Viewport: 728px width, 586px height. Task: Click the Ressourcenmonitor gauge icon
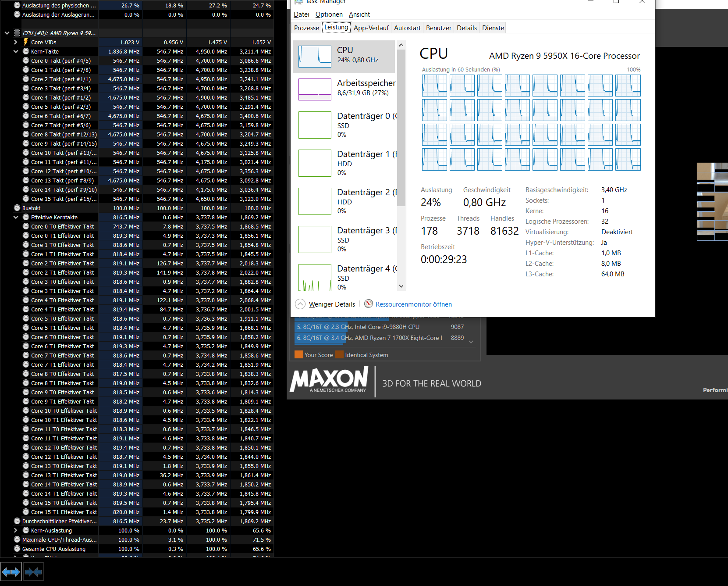pyautogui.click(x=369, y=304)
